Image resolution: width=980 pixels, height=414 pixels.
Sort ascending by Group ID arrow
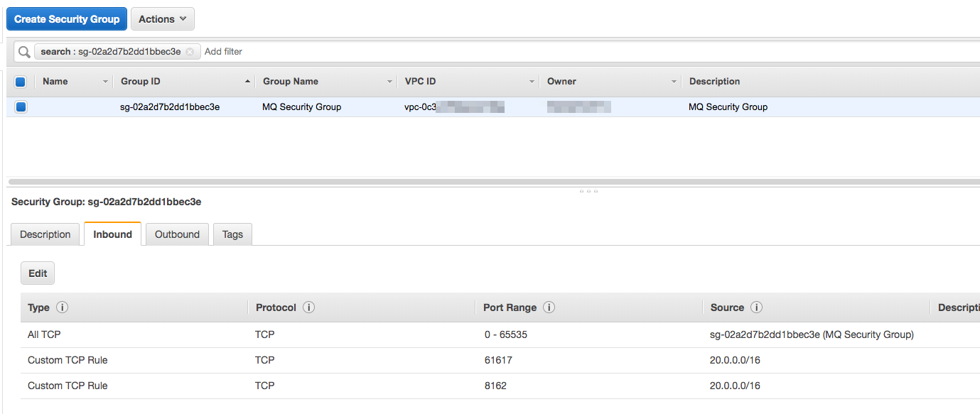[247, 82]
